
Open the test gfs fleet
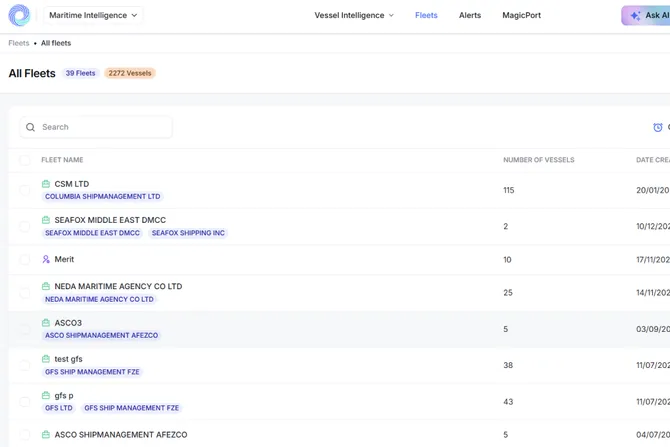click(69, 359)
